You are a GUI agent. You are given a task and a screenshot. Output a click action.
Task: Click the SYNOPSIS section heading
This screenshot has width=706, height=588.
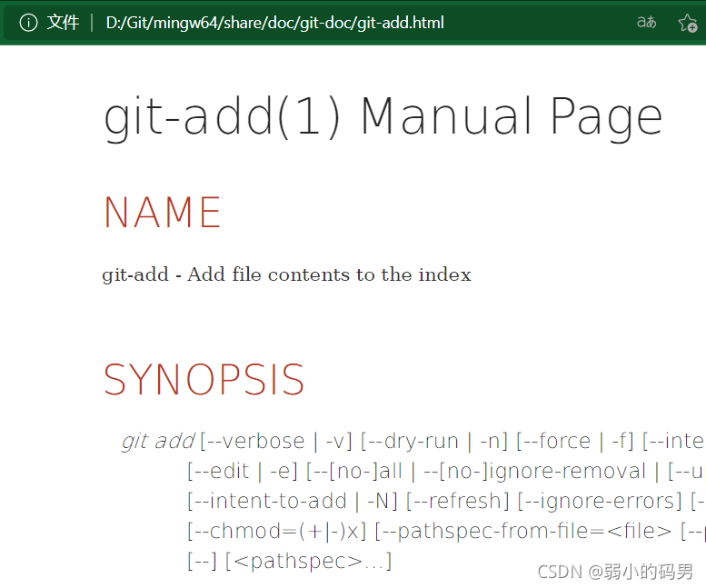[x=204, y=380]
